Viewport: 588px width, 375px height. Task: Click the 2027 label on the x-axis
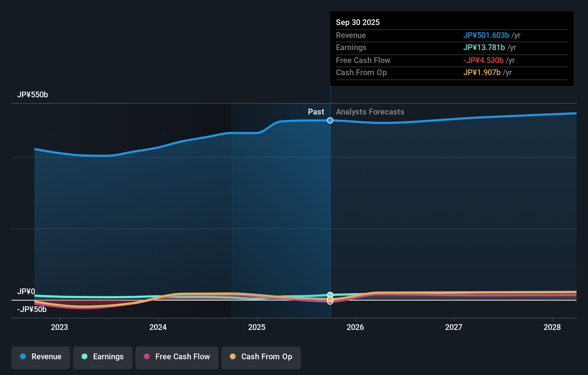tap(453, 327)
